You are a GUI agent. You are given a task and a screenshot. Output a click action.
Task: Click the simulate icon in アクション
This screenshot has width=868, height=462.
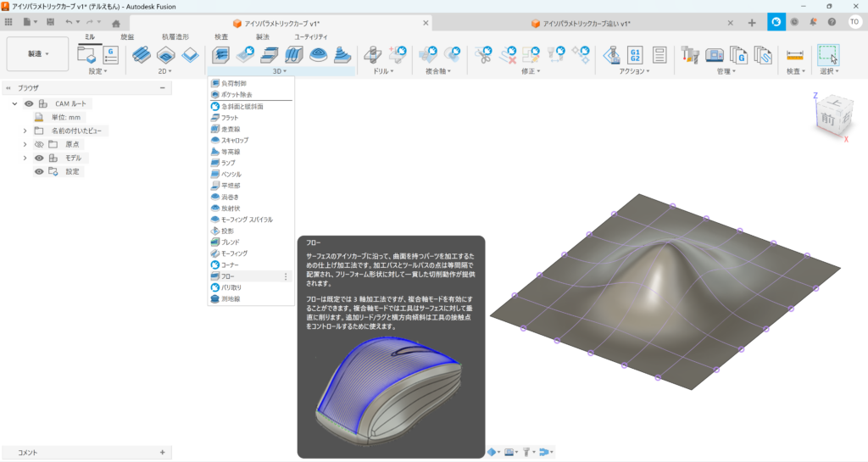(610, 55)
